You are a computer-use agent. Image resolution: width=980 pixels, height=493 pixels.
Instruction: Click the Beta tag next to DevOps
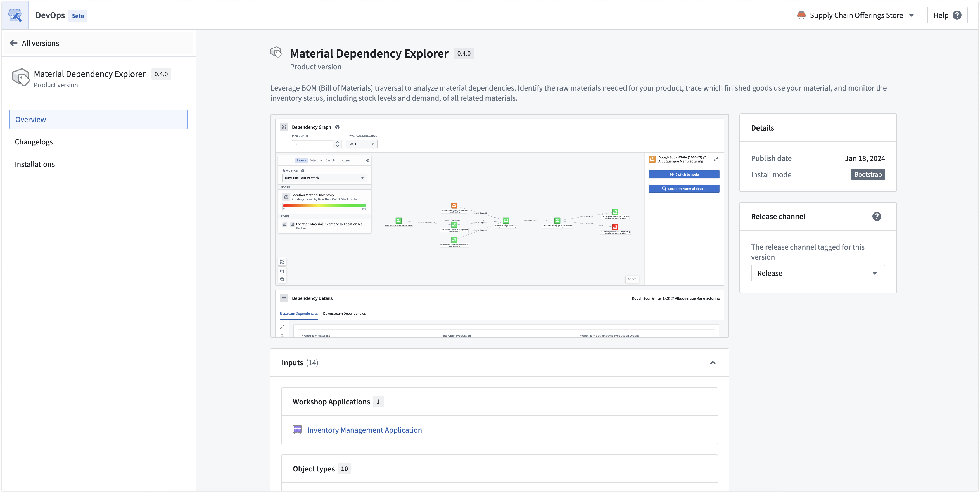pos(77,16)
